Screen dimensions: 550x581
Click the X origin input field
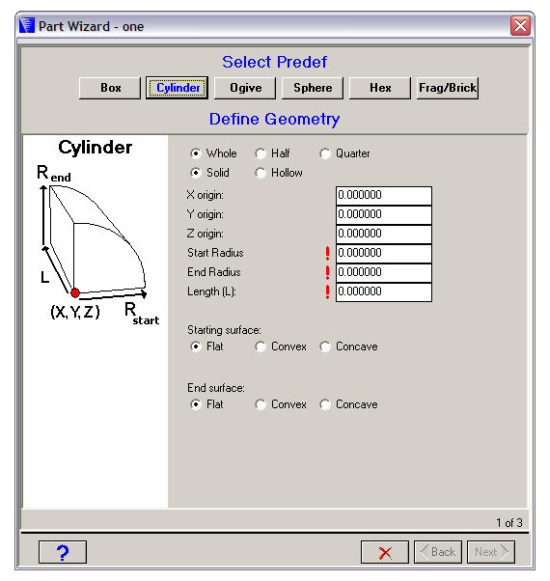pos(384,196)
